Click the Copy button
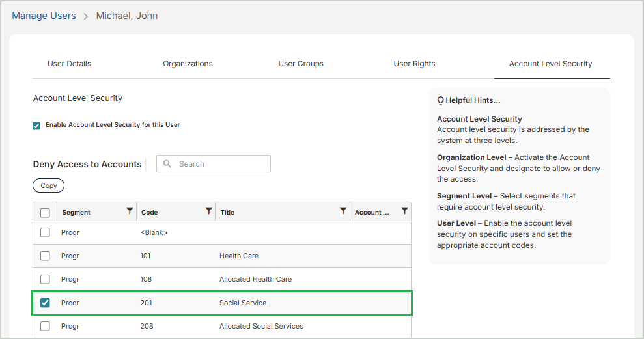This screenshot has width=644, height=339. (49, 185)
